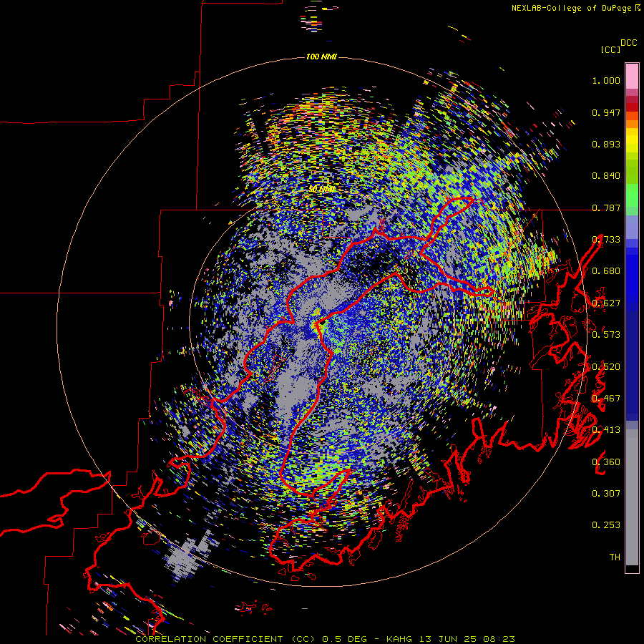The image size is (644, 644).
Task: Click the Correlation Coefficient caption at bottom
Action: 325,639
